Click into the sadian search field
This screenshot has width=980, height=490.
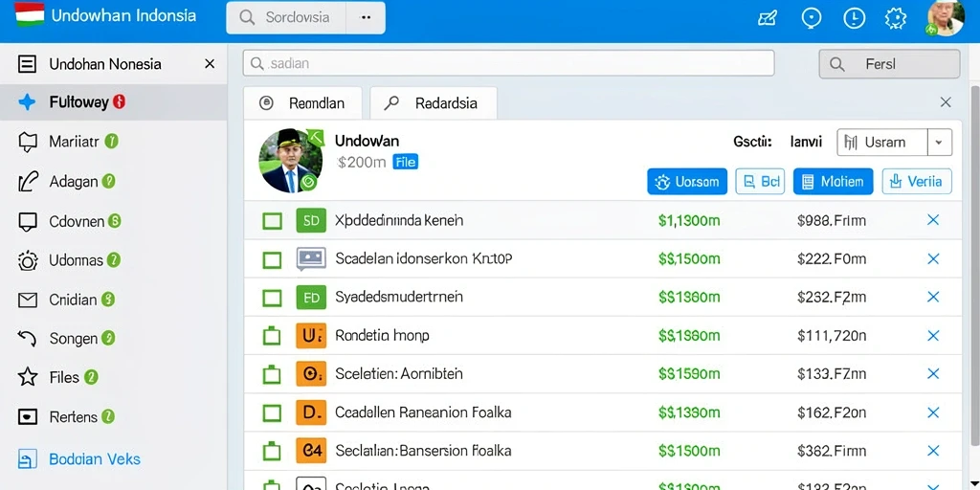[508, 63]
